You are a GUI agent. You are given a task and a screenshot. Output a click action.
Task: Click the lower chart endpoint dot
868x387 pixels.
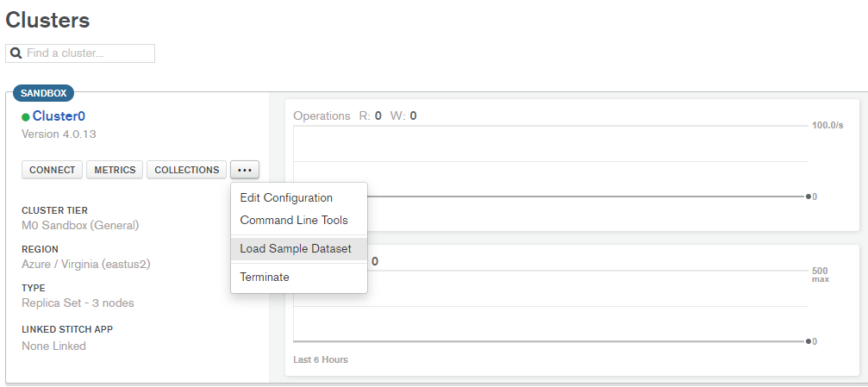(x=808, y=341)
